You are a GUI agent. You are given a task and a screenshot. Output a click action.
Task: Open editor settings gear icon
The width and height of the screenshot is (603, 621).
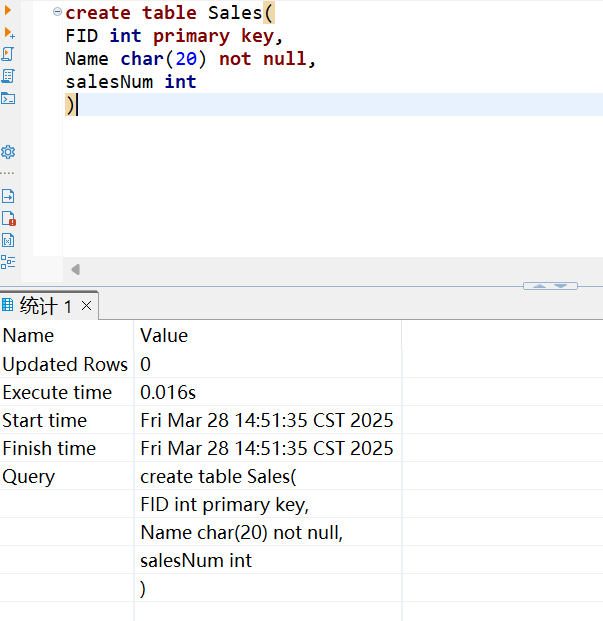8,152
